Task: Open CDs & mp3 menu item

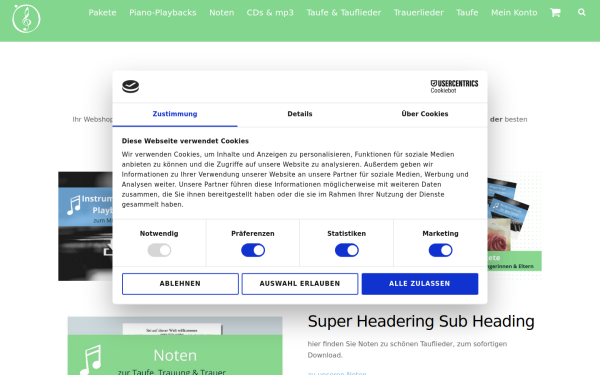Action: [270, 13]
